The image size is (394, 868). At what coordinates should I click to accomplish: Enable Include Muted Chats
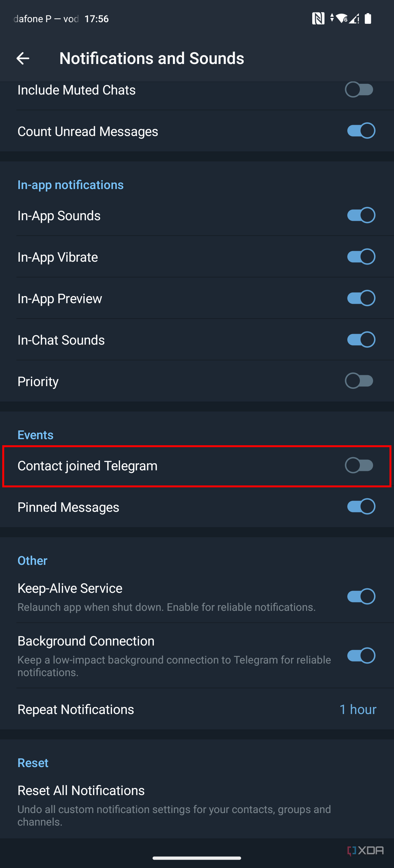pyautogui.click(x=359, y=90)
